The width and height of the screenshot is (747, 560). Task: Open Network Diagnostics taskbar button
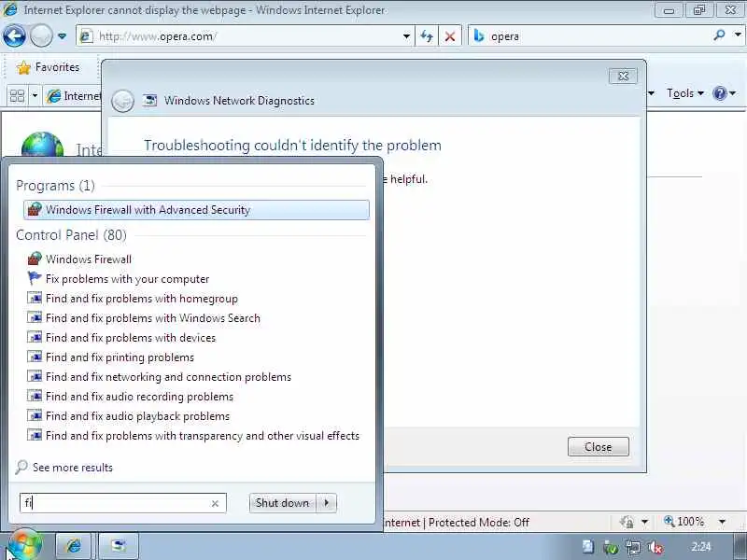pos(119,546)
